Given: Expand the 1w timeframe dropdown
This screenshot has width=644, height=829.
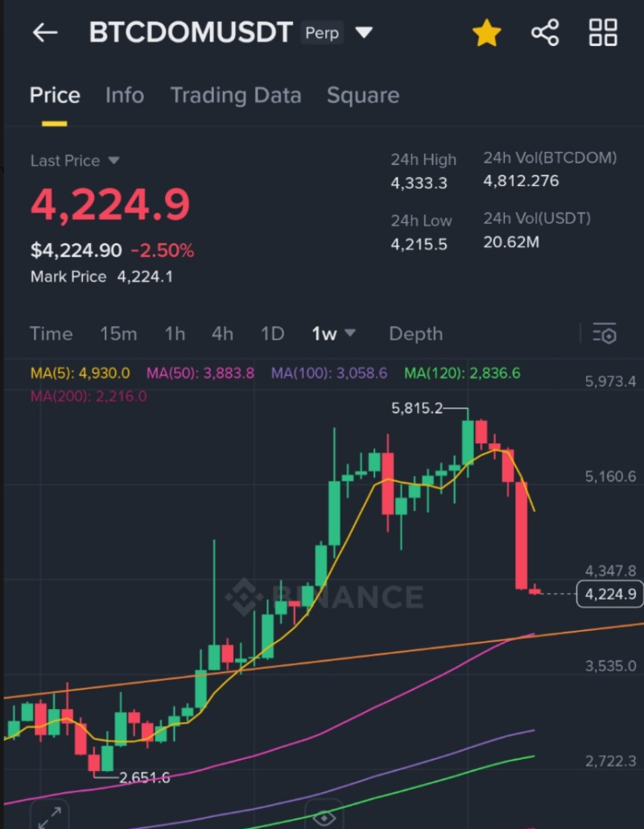Looking at the screenshot, I should (352, 333).
